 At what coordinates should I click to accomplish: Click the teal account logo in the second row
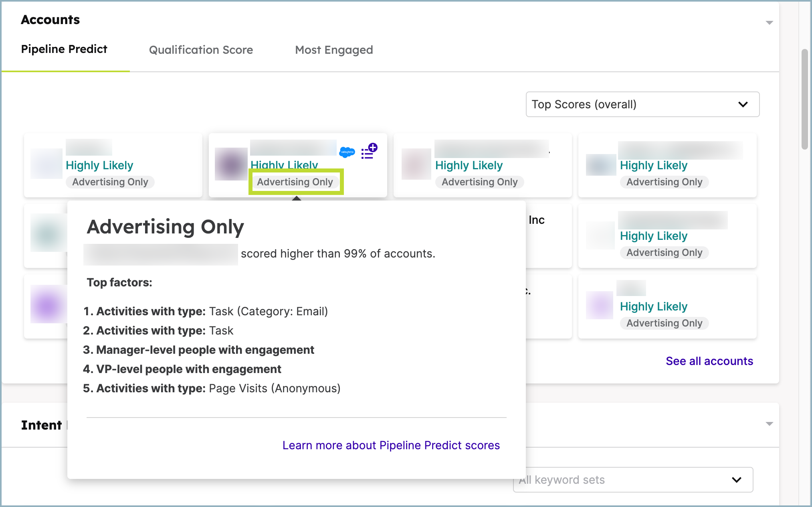(x=48, y=233)
